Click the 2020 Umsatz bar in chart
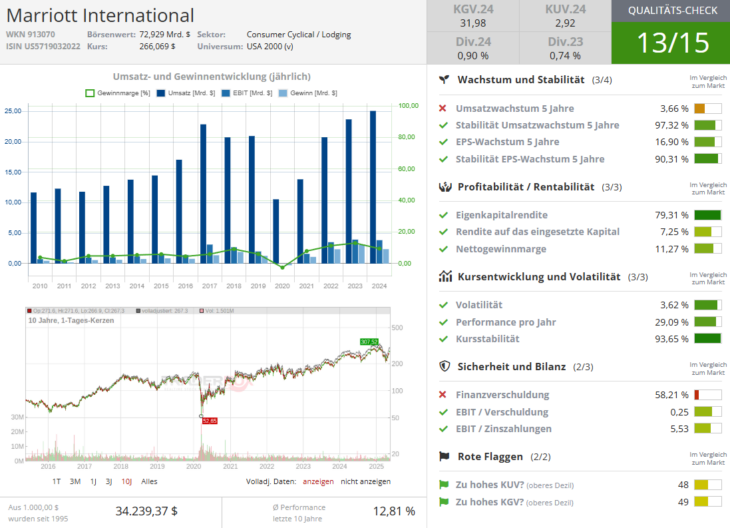The height and width of the screenshot is (528, 730). point(276,231)
